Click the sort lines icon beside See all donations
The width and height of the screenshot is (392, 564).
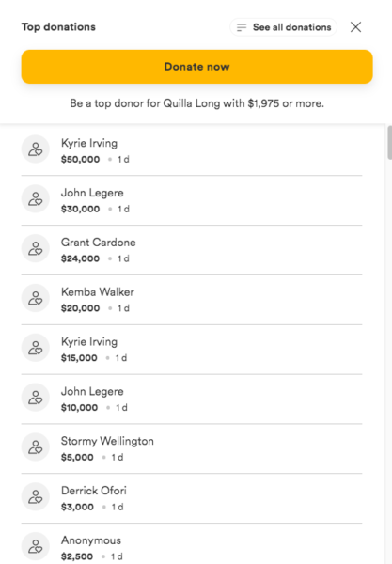click(242, 27)
